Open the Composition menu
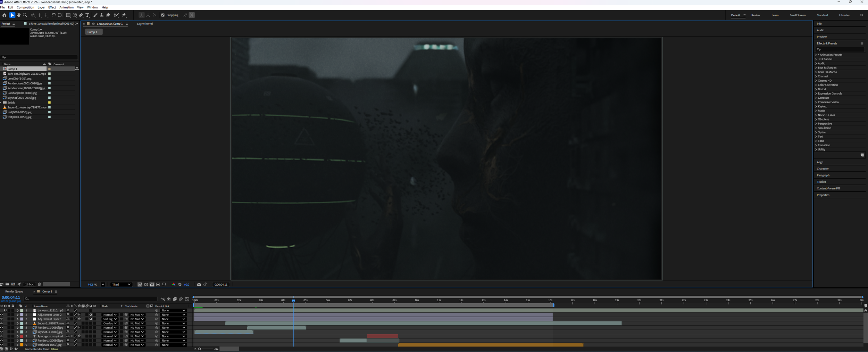 pyautogui.click(x=25, y=7)
